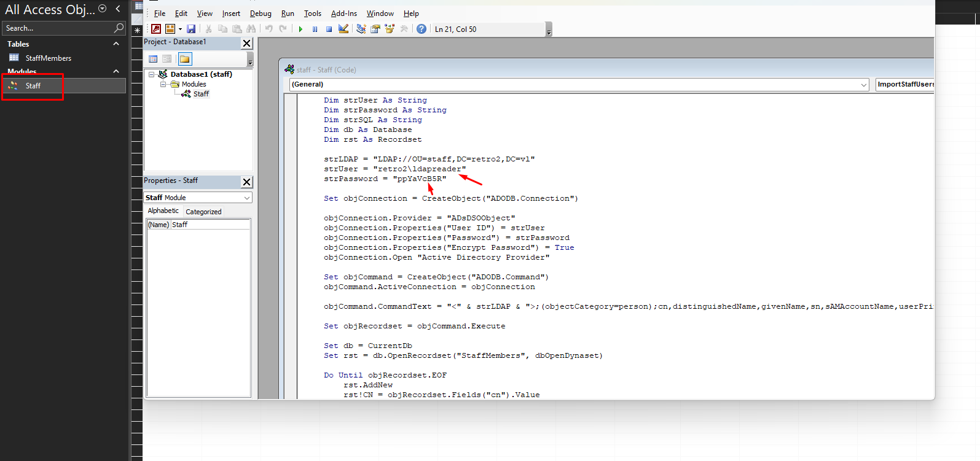980x461 pixels.
Task: Open the Properties Window icon
Action: click(375, 29)
